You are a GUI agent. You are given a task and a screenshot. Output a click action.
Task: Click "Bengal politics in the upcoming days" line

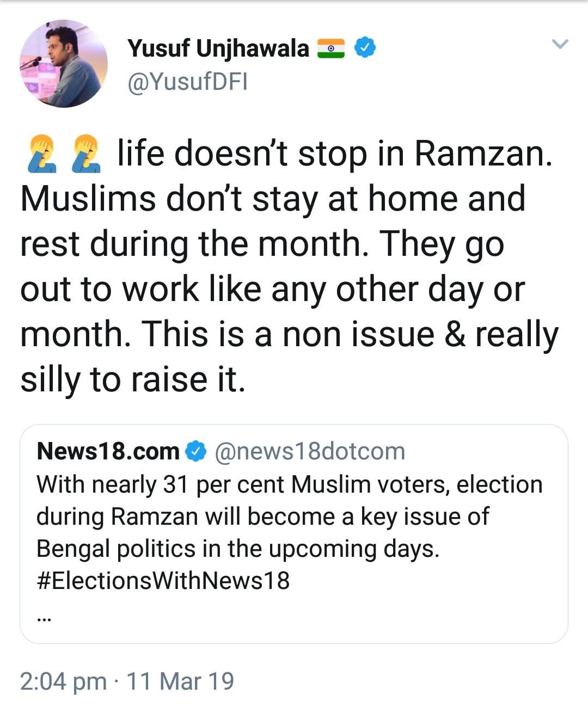[x=237, y=548]
